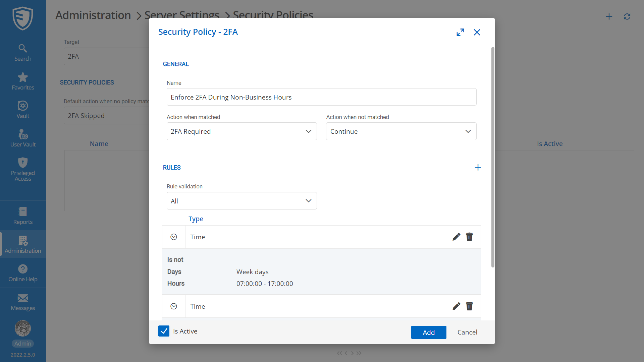Open Messages in the sidebar

click(x=22, y=302)
